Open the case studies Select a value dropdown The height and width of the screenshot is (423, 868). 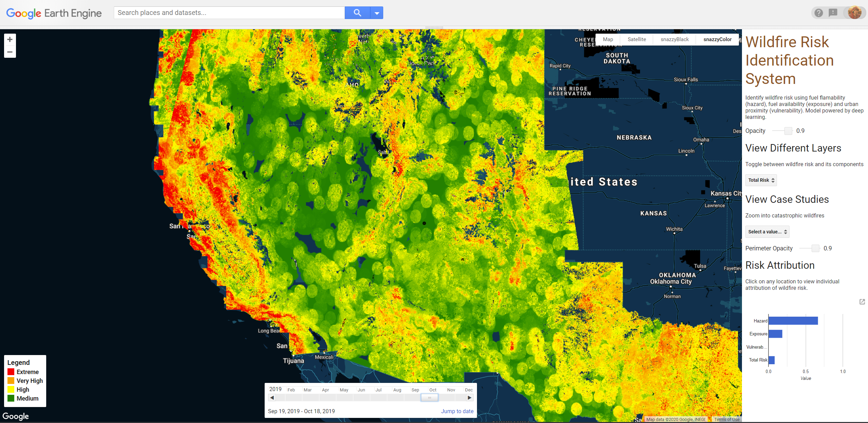pos(767,232)
